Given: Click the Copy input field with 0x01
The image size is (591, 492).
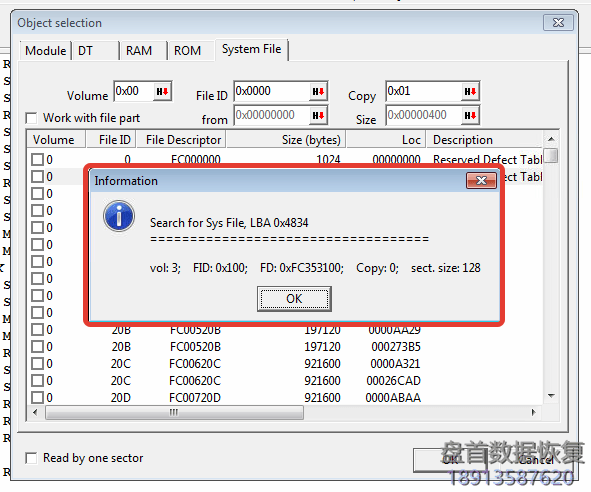Looking at the screenshot, I should click(x=424, y=91).
